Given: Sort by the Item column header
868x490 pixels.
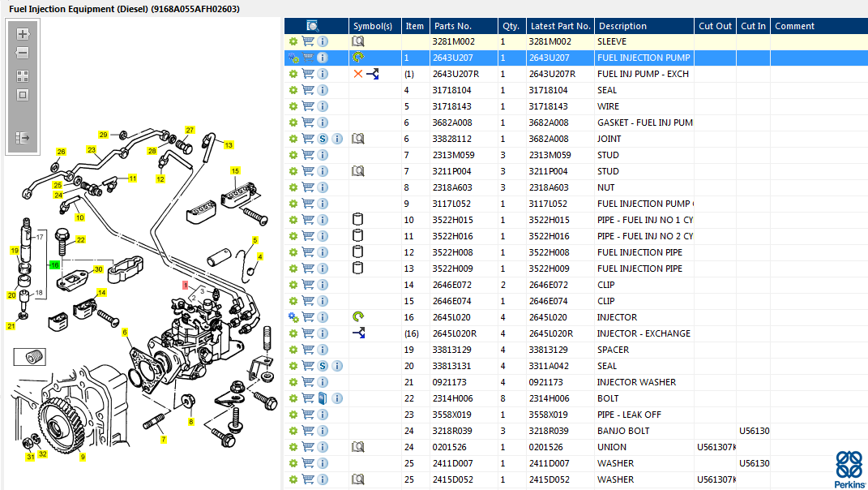Looking at the screenshot, I should (x=415, y=26).
